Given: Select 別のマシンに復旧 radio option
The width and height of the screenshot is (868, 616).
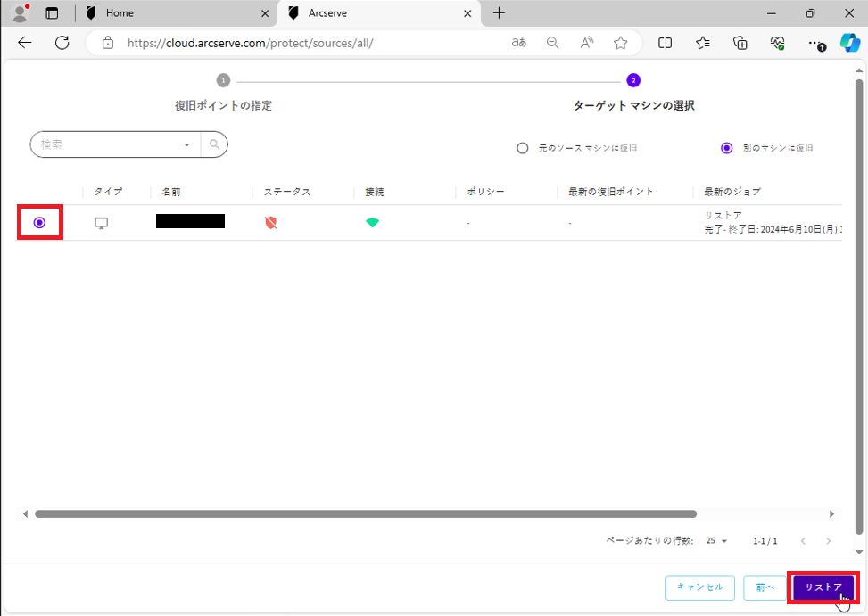Looking at the screenshot, I should (x=727, y=148).
